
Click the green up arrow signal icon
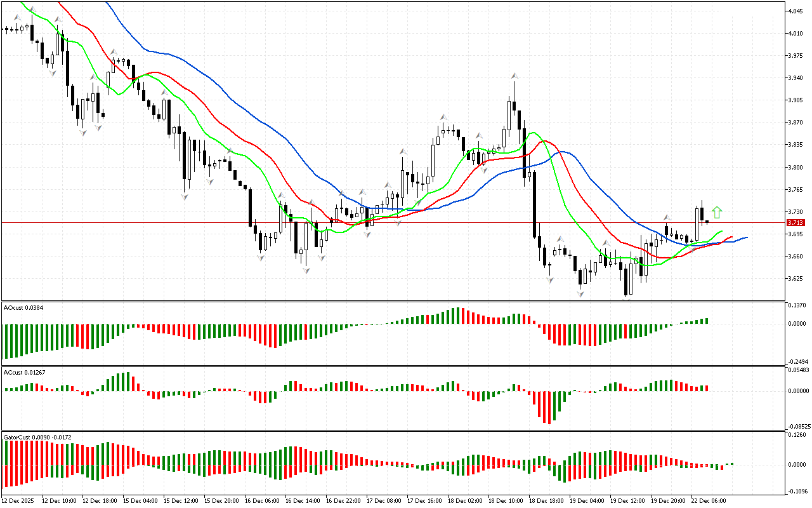(x=717, y=212)
